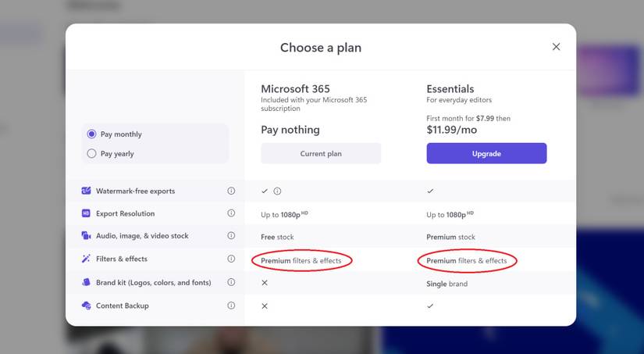This screenshot has width=644, height=354.
Task: Click the Content Backup cloud icon
Action: 86,306
